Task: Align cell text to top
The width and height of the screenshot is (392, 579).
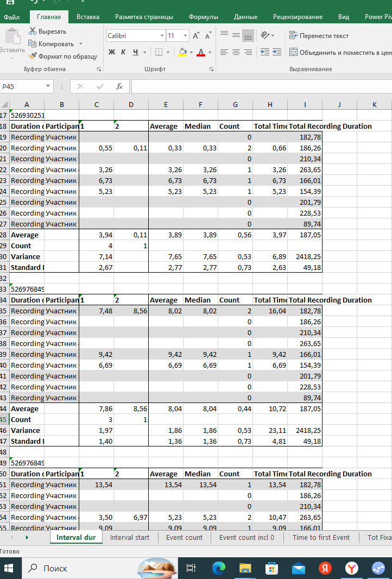Action: pyautogui.click(x=224, y=35)
